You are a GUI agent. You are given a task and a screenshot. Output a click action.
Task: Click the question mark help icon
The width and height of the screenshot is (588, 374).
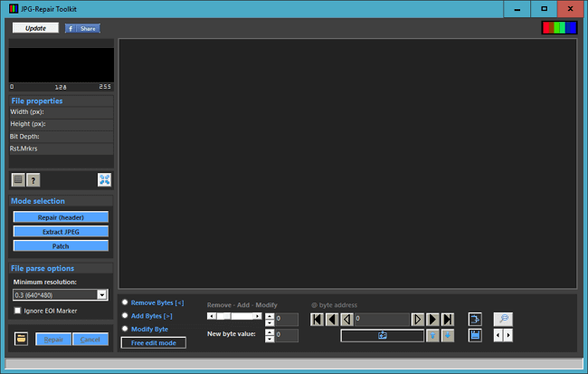click(x=33, y=180)
